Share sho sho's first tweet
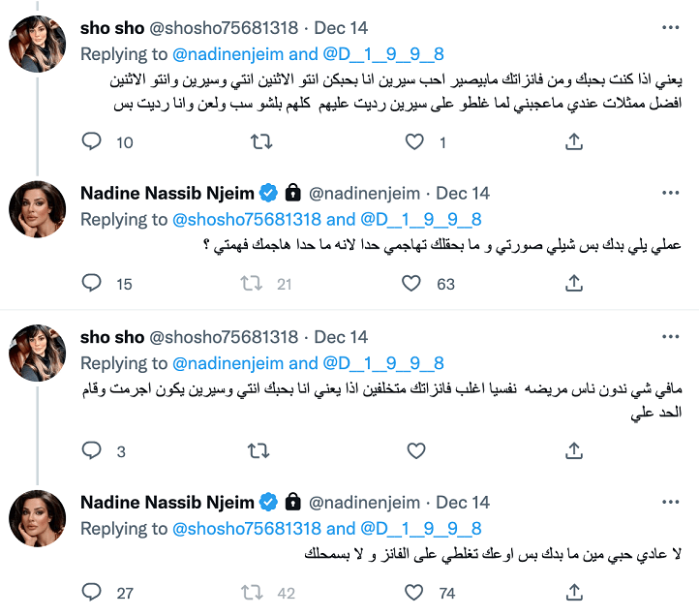This screenshot has width=699, height=616. coord(573,142)
